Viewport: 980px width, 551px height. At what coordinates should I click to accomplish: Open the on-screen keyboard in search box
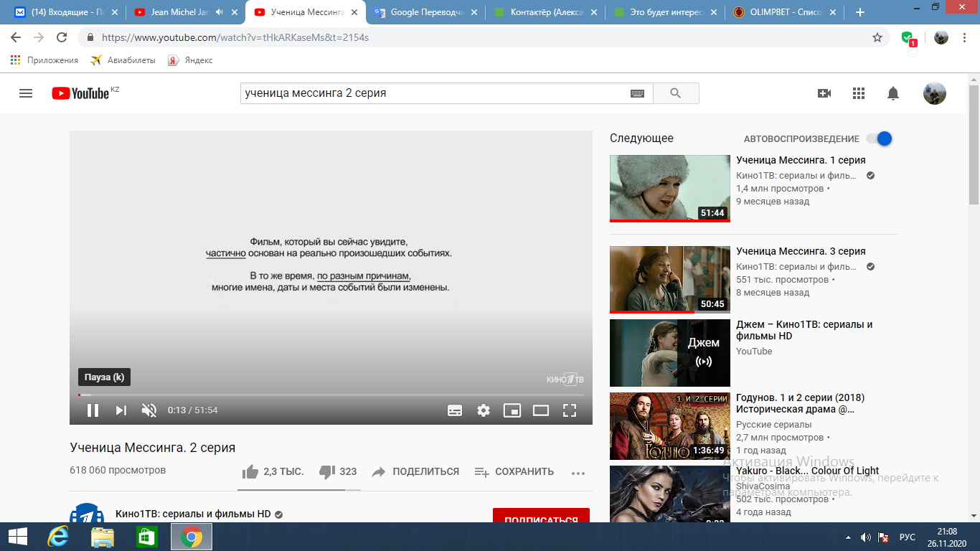click(x=638, y=93)
